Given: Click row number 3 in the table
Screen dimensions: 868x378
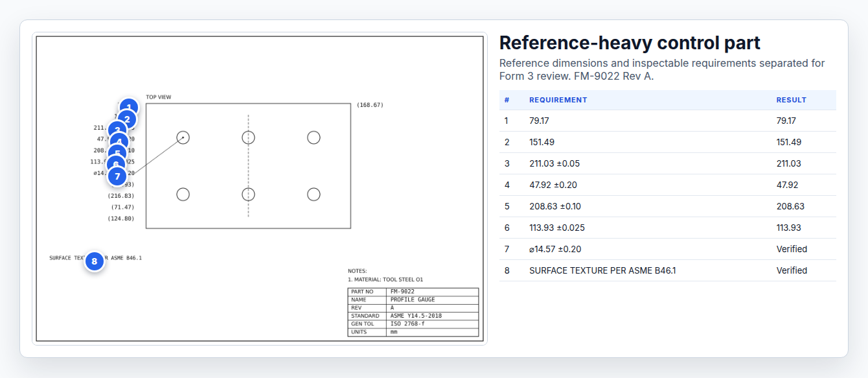Looking at the screenshot, I should 507,163.
